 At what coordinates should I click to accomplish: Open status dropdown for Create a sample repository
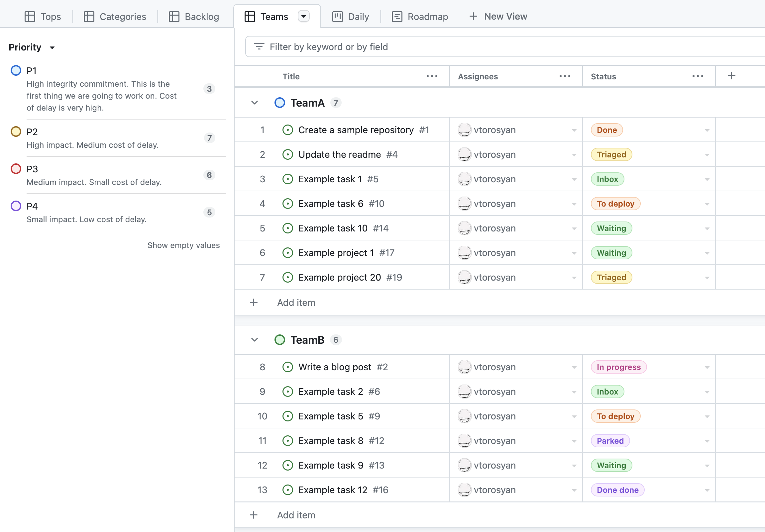(707, 130)
